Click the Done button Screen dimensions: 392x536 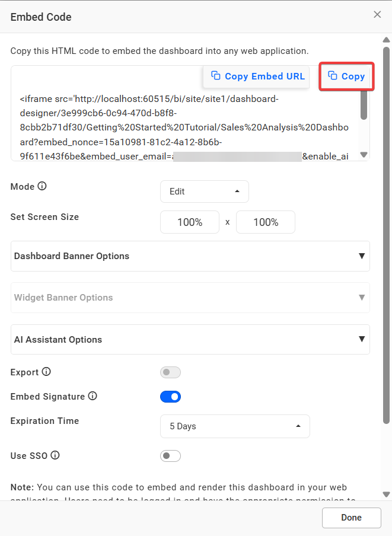pyautogui.click(x=351, y=518)
